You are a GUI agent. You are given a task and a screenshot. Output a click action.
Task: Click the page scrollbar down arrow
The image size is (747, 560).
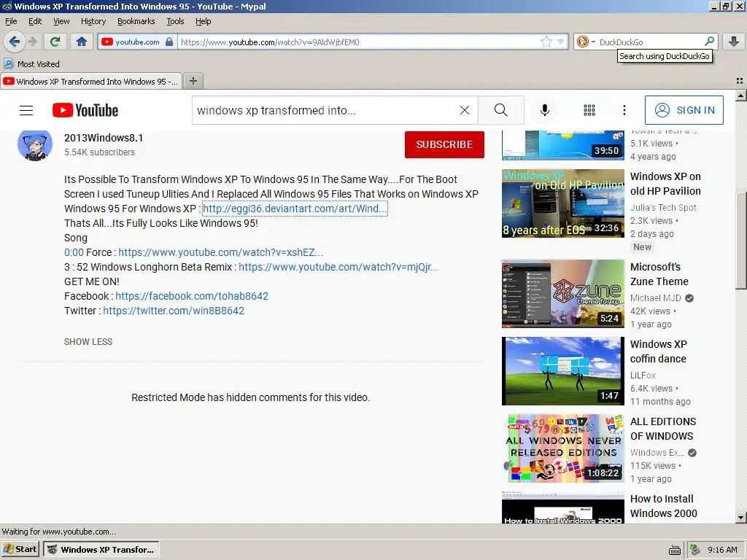coord(740,518)
